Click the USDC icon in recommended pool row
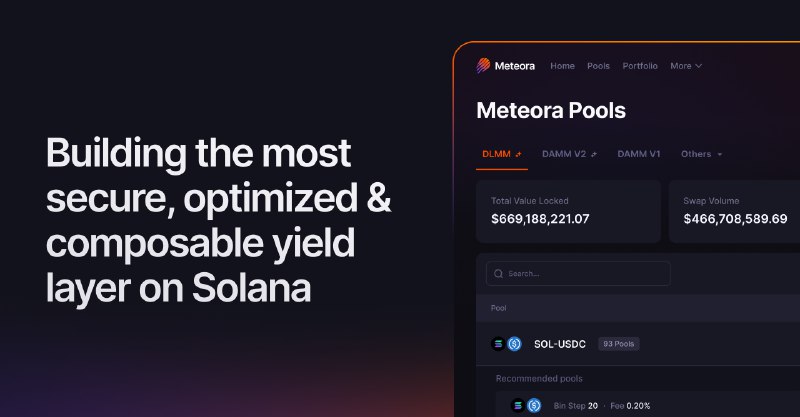 (533, 406)
